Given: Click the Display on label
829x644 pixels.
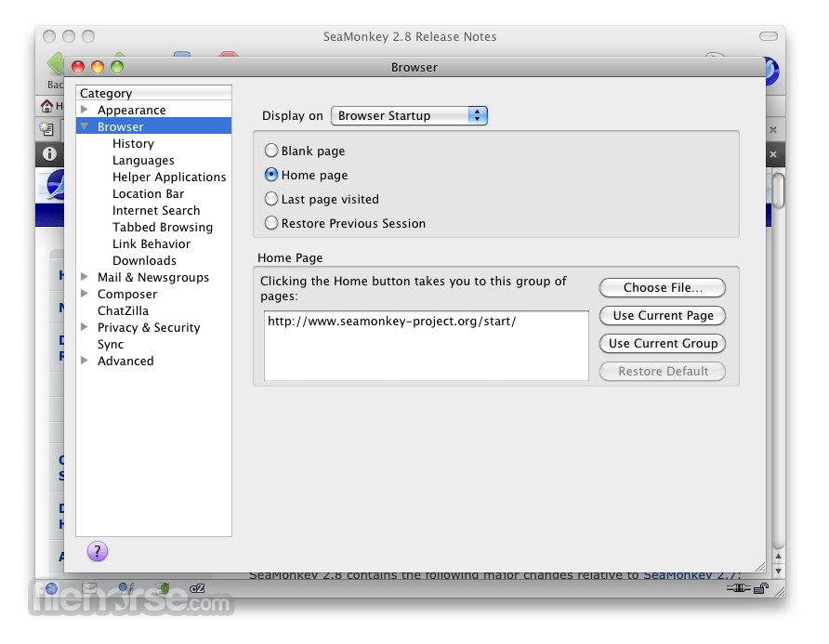Looking at the screenshot, I should pos(293,116).
